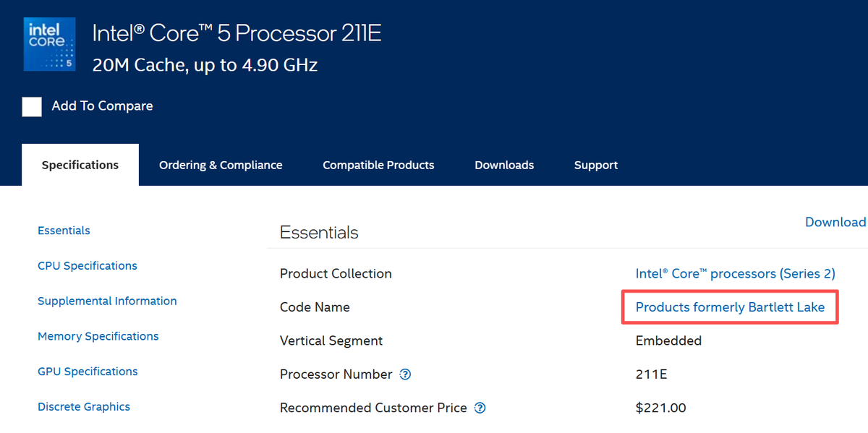The width and height of the screenshot is (868, 433).
Task: Click help icon next to Processor Number
Action: 406,374
